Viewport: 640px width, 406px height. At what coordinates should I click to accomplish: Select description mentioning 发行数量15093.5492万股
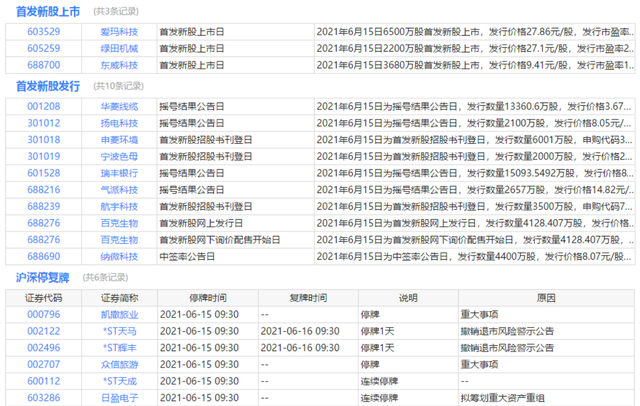475,173
